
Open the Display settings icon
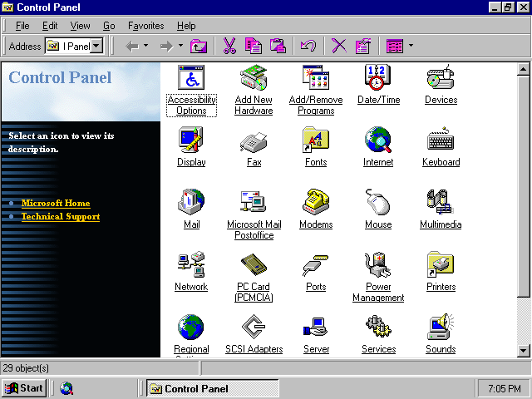click(191, 140)
